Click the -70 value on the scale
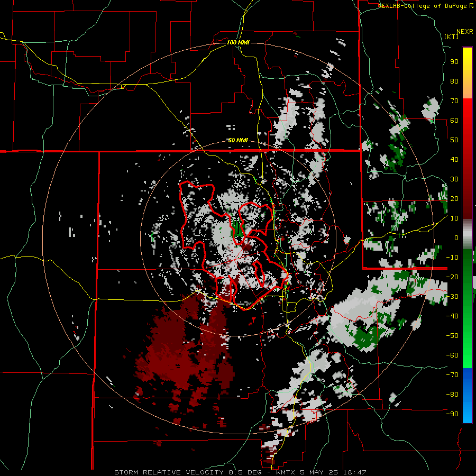Image resolution: width=476 pixels, height=476 pixels. click(452, 375)
